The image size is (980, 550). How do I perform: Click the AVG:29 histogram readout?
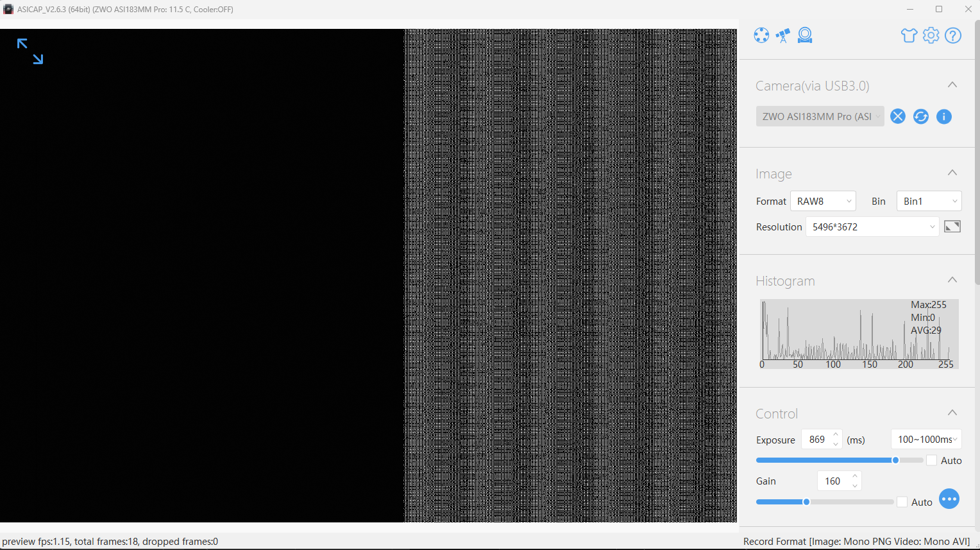pos(926,331)
